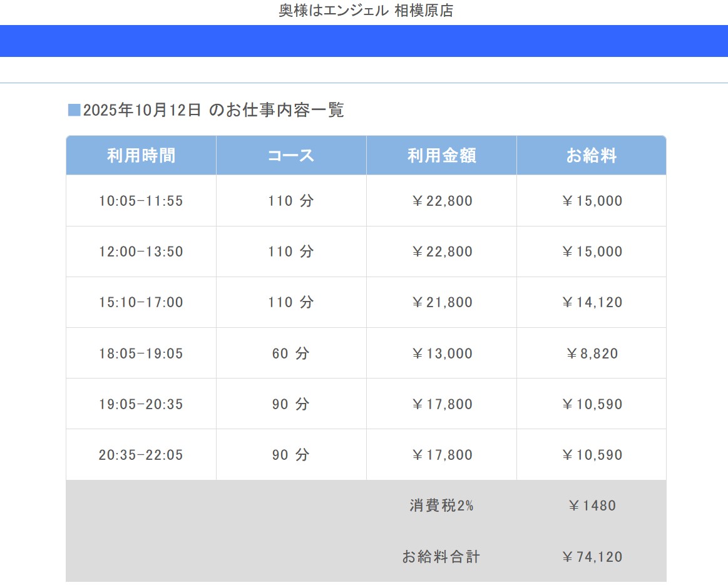Select the 18:05-19:05 time cell

click(141, 354)
